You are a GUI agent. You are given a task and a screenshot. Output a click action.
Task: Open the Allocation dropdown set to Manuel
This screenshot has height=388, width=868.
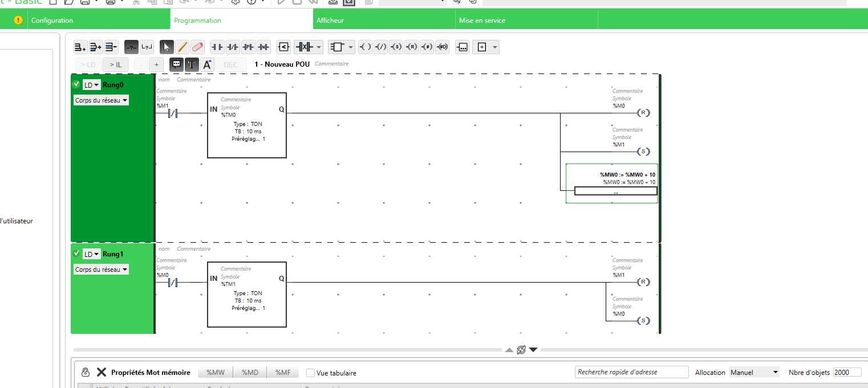pos(754,372)
